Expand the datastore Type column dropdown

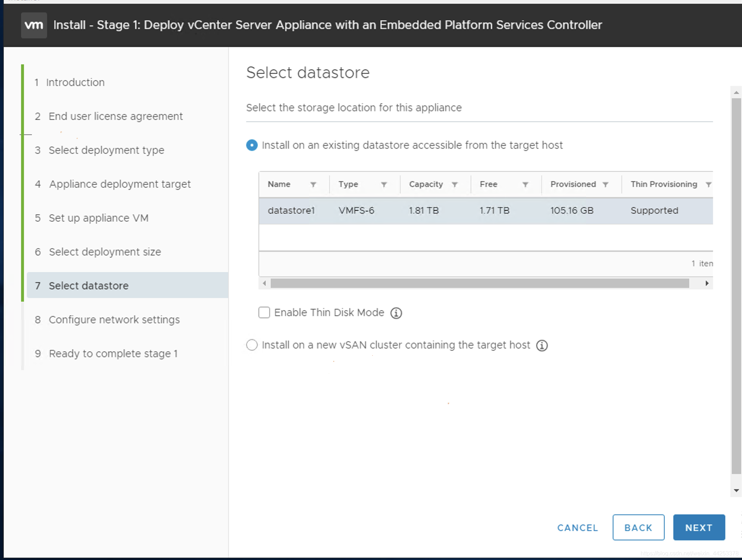384,184
